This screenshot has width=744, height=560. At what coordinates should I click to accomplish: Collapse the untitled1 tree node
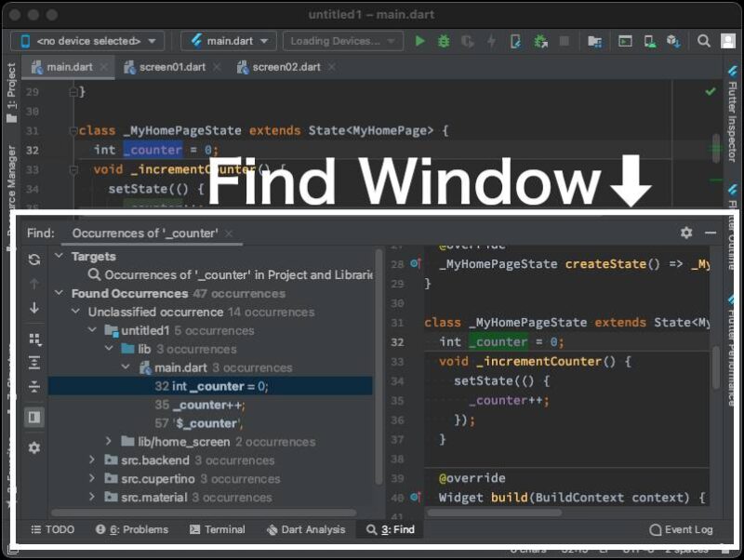92,330
